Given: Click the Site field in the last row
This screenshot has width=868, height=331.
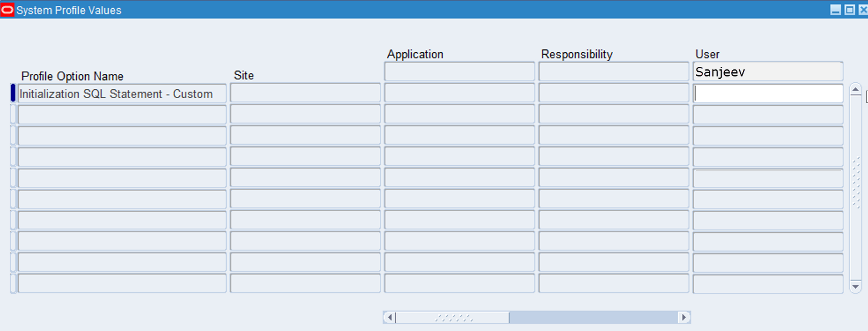Looking at the screenshot, I should point(305,283).
